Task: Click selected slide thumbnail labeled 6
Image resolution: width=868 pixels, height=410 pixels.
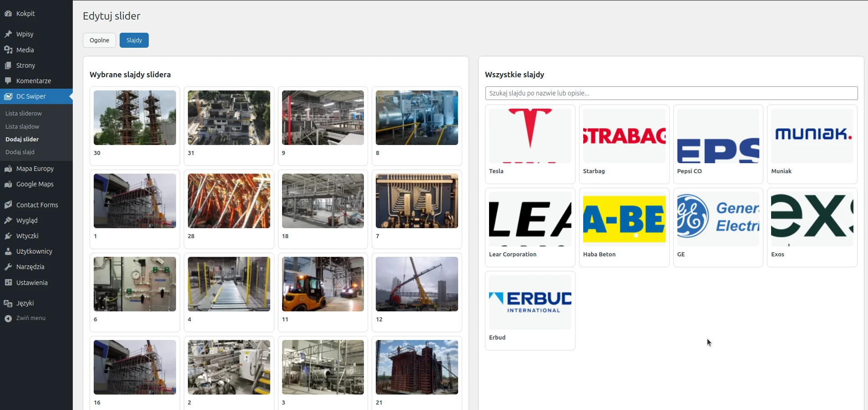Action: pos(135,284)
